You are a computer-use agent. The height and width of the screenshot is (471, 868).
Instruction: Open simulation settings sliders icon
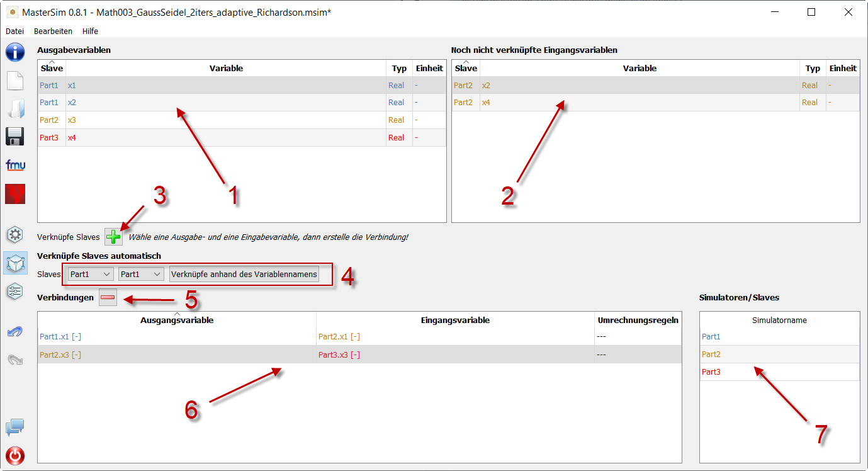(14, 291)
